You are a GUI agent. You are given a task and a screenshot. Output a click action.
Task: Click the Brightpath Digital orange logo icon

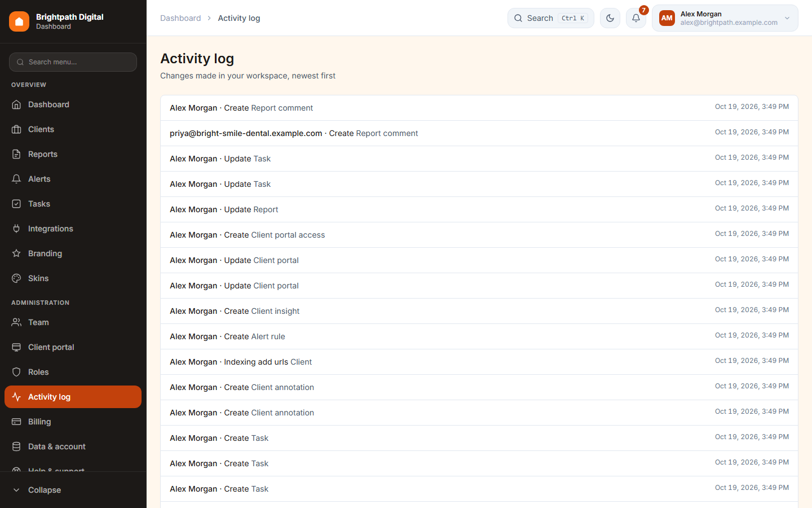pos(19,21)
